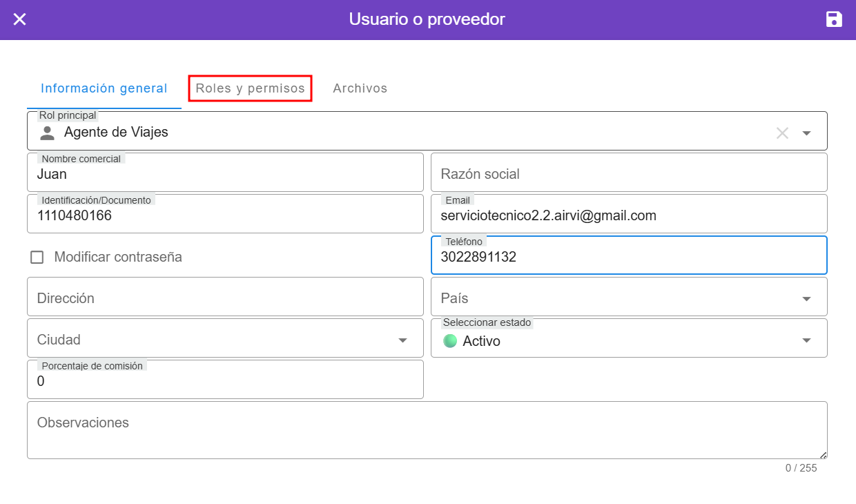Click the Observaciones text area
The image size is (856, 504).
click(426, 431)
